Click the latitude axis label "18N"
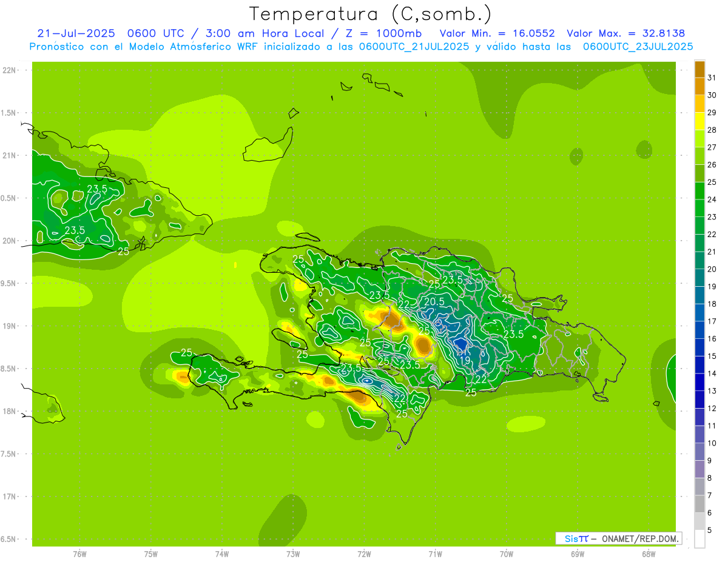Screen dimensions: 728x562 click(x=9, y=411)
